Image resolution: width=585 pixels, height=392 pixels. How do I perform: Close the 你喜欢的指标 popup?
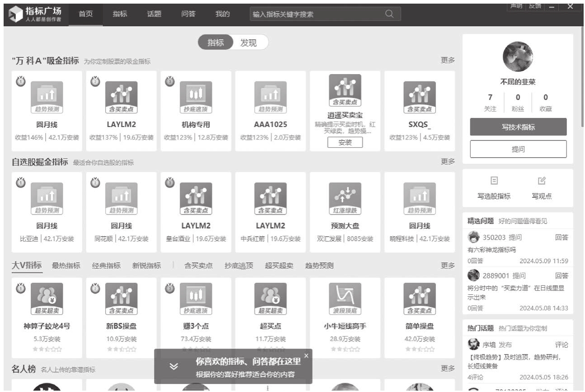[x=306, y=355]
